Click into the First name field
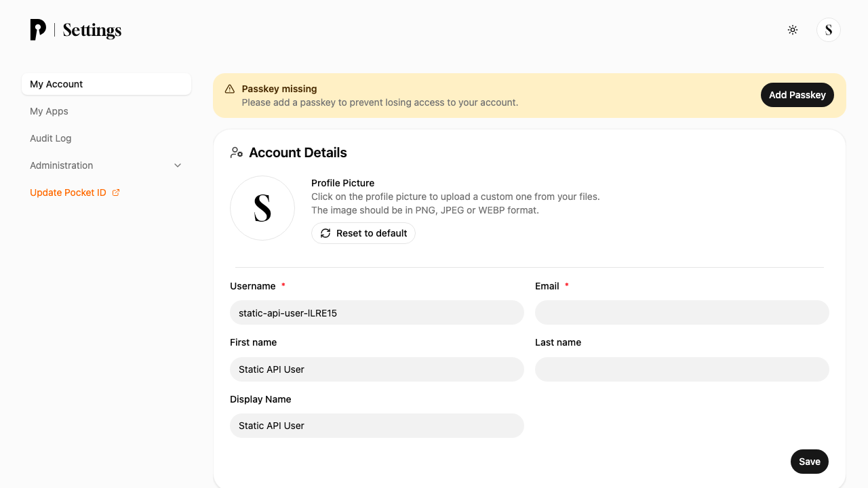This screenshot has width=868, height=488. (x=377, y=369)
